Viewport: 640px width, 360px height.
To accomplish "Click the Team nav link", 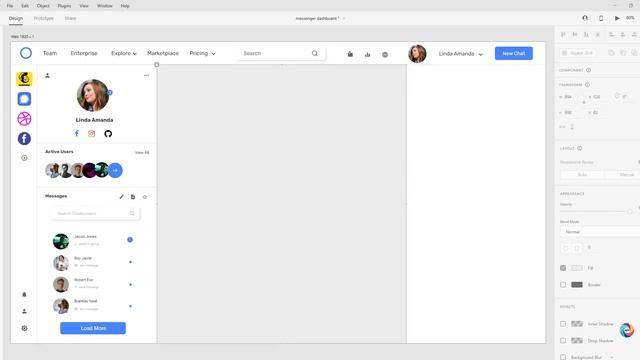I will pyautogui.click(x=50, y=53).
